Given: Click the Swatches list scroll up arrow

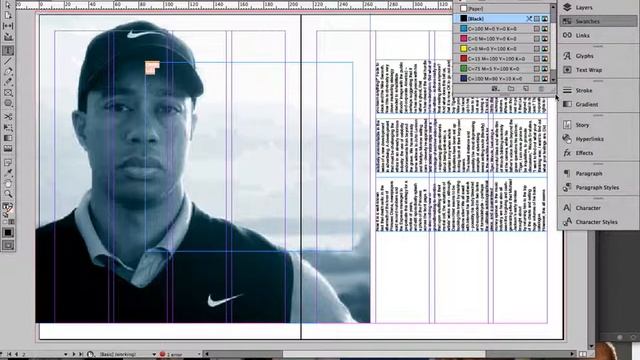Looking at the screenshot, I should pyautogui.click(x=553, y=7).
